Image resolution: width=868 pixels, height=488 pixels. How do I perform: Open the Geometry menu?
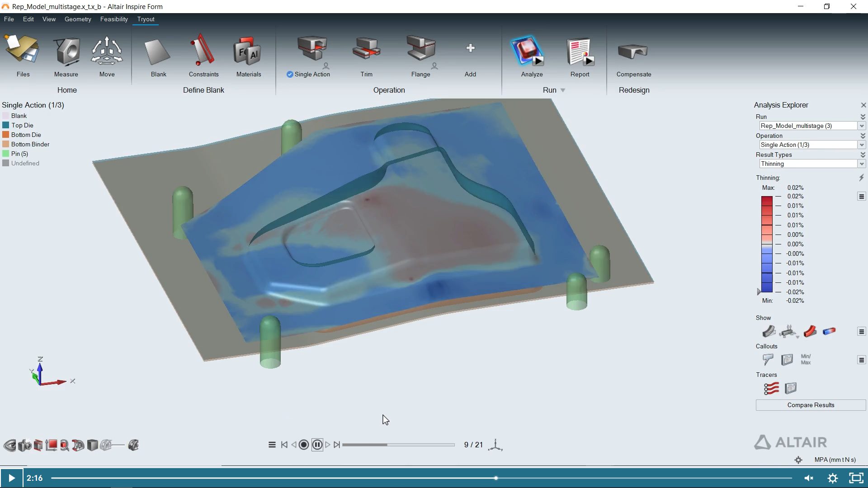(78, 19)
